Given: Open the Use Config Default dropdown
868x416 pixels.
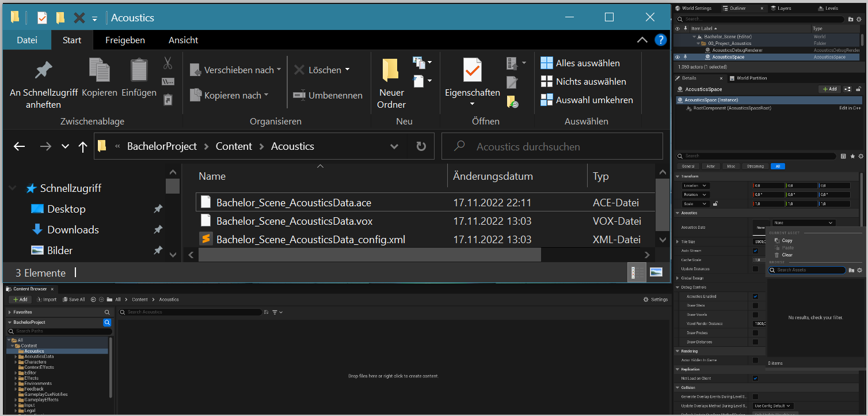Looking at the screenshot, I should coord(773,406).
